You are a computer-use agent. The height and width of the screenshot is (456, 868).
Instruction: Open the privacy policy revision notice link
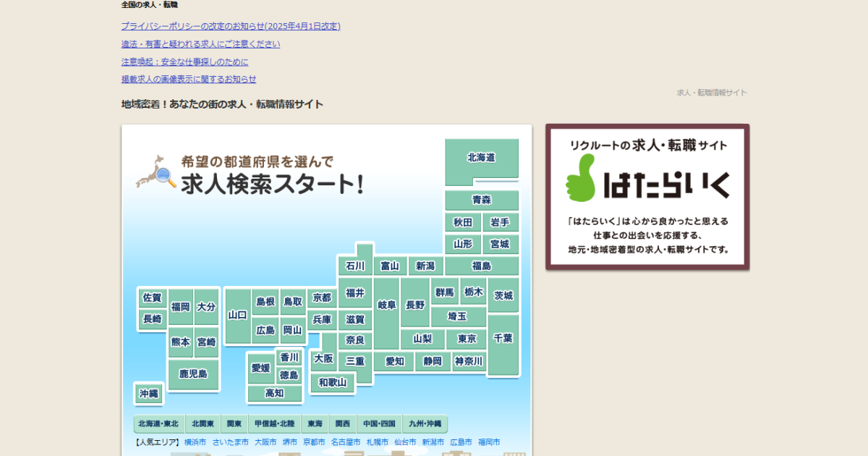click(231, 26)
